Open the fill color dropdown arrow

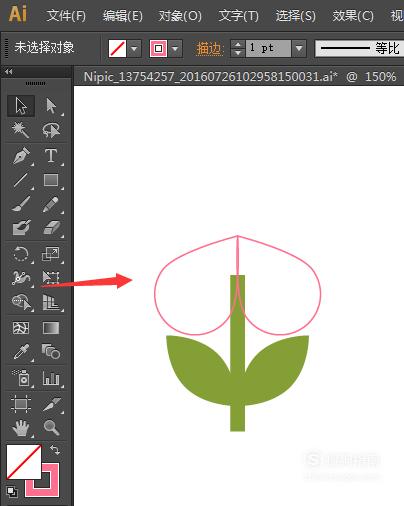click(x=134, y=49)
